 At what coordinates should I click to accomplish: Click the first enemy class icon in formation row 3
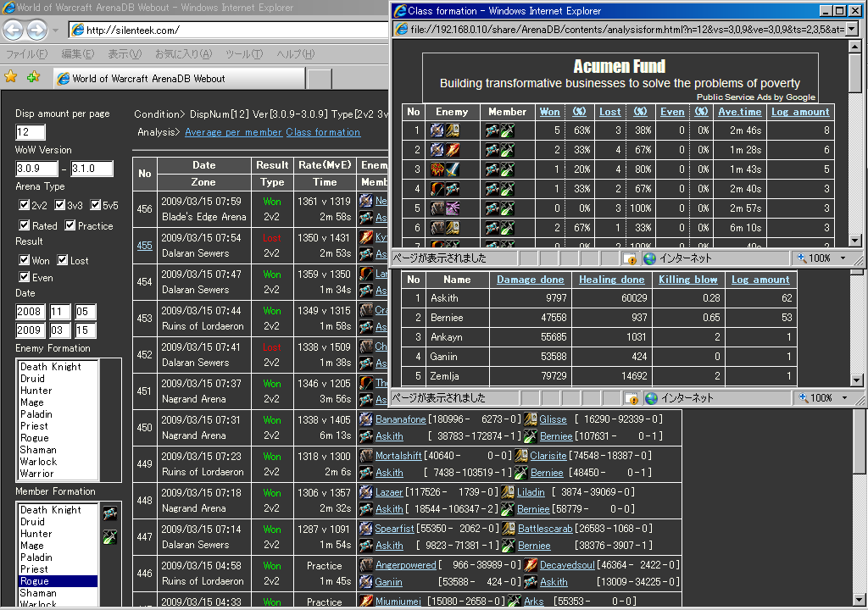tap(437, 169)
